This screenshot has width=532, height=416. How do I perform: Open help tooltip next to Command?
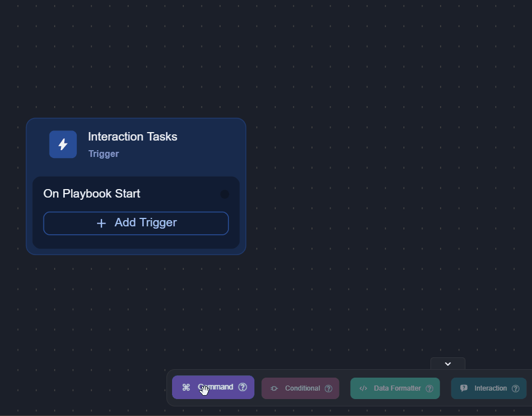click(x=243, y=387)
